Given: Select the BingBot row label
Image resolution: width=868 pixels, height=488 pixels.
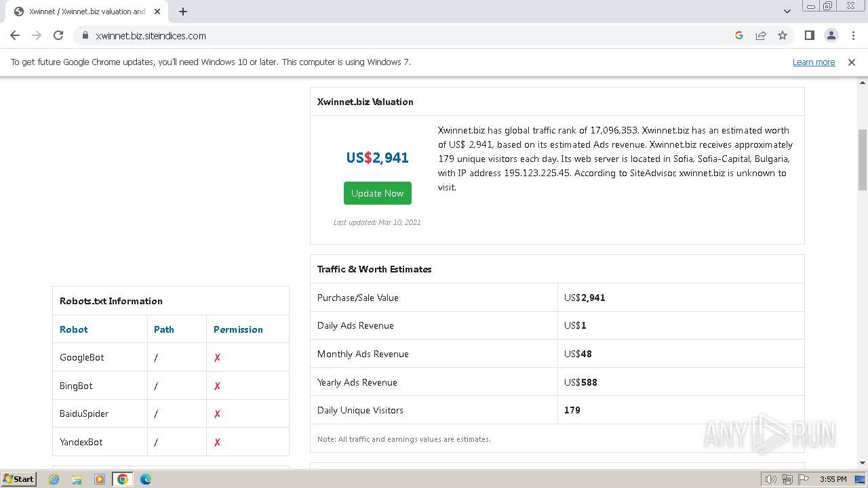Looking at the screenshot, I should pos(76,386).
